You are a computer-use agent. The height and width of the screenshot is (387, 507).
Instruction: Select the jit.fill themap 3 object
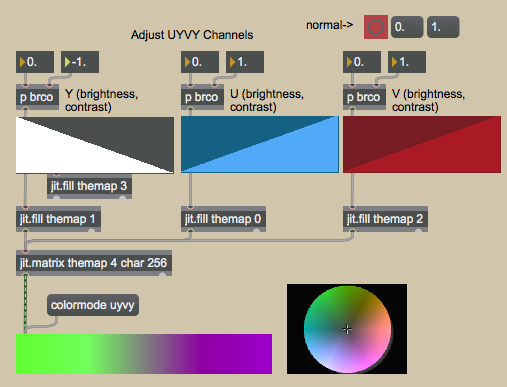[x=89, y=186]
